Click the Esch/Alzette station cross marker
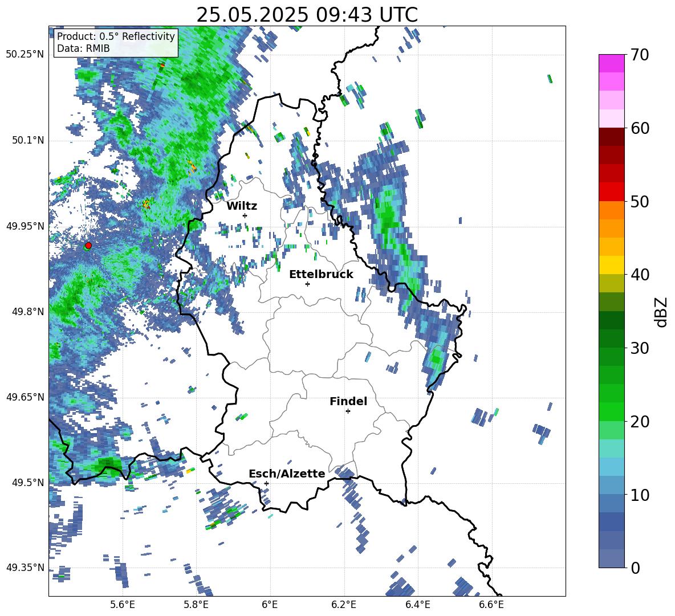 266,483
